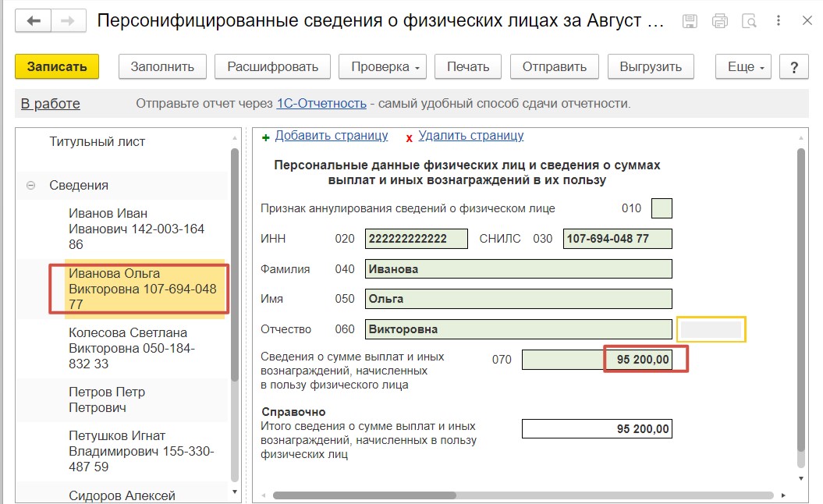
Task: Click Удалить страницу link
Action: (x=471, y=136)
